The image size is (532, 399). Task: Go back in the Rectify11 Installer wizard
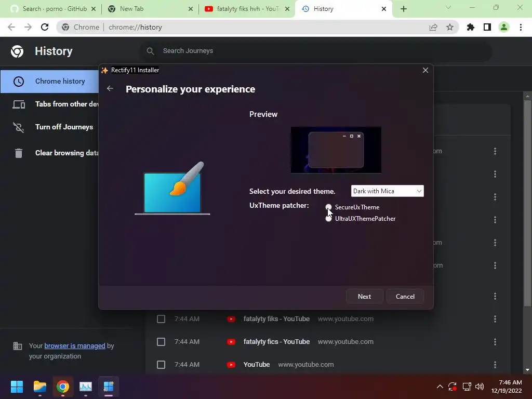(x=110, y=88)
